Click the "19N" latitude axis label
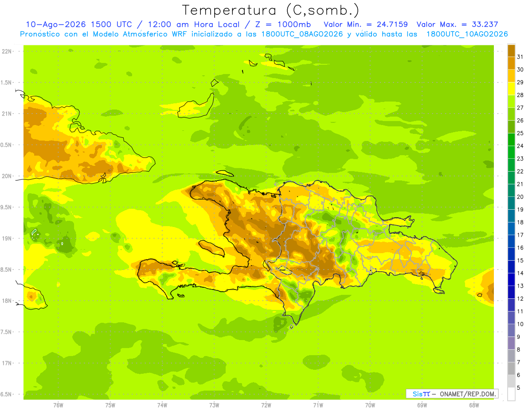The width and height of the screenshot is (532, 411). pos(7,238)
